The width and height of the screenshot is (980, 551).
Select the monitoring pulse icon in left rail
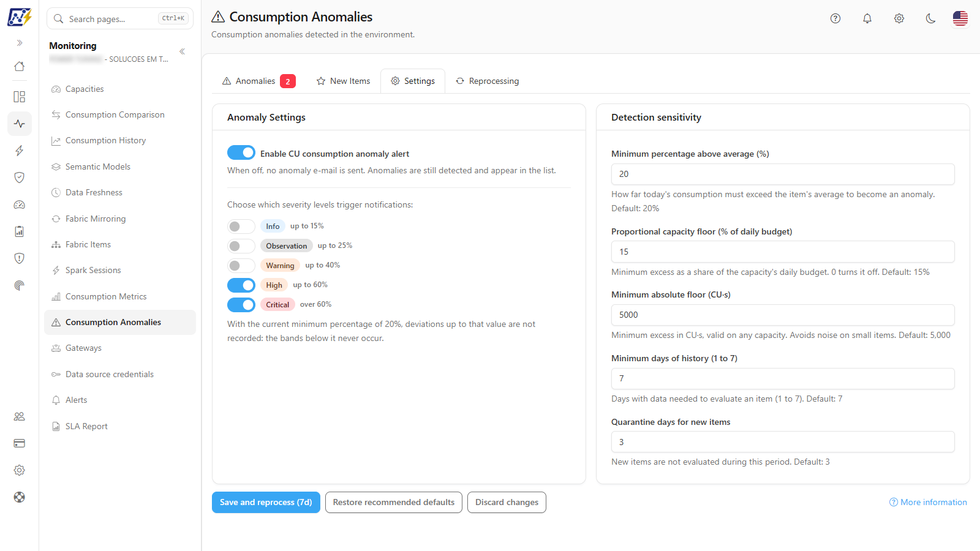pos(20,124)
